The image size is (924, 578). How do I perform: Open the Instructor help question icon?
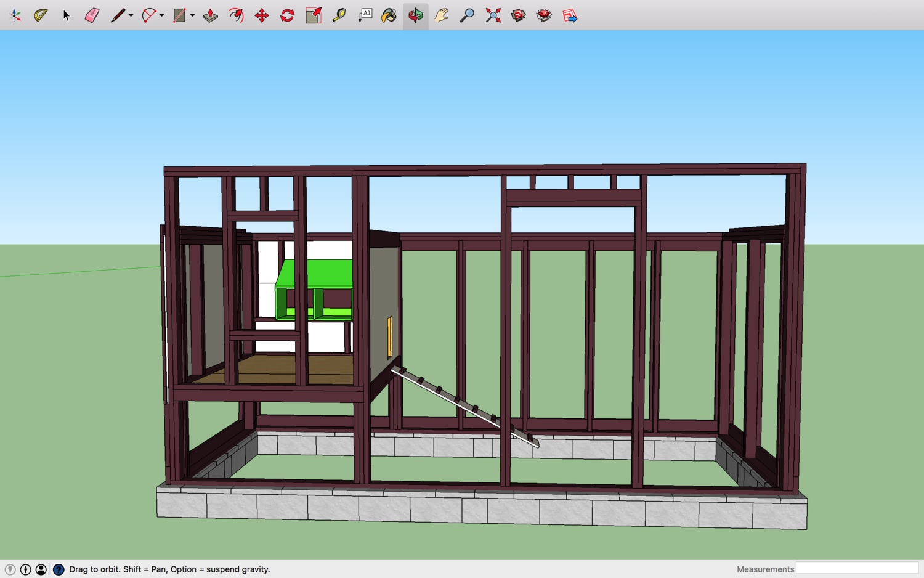pyautogui.click(x=59, y=569)
